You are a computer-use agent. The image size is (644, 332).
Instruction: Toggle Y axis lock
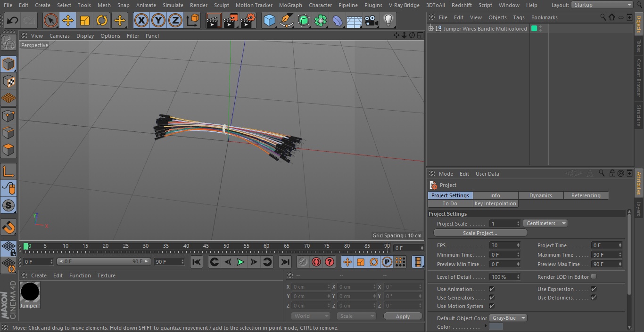tap(158, 20)
